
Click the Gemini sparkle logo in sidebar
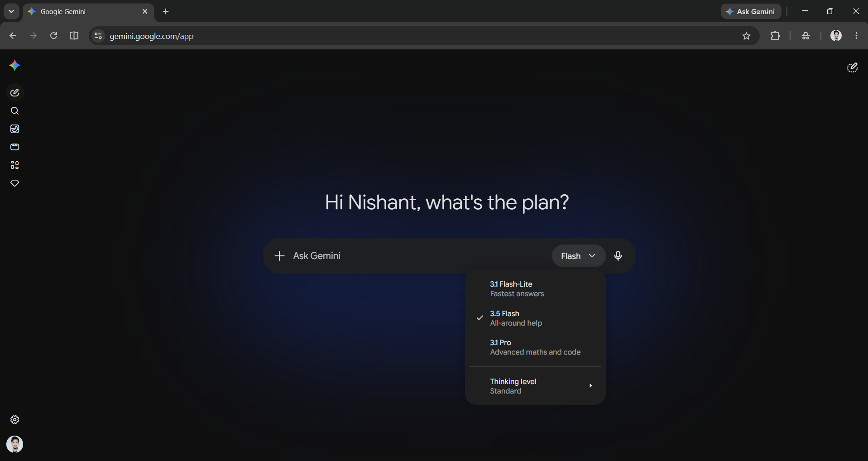click(x=14, y=66)
